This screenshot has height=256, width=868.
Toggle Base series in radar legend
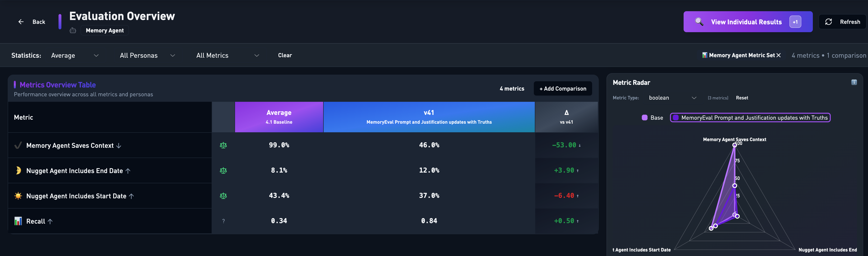(x=652, y=118)
